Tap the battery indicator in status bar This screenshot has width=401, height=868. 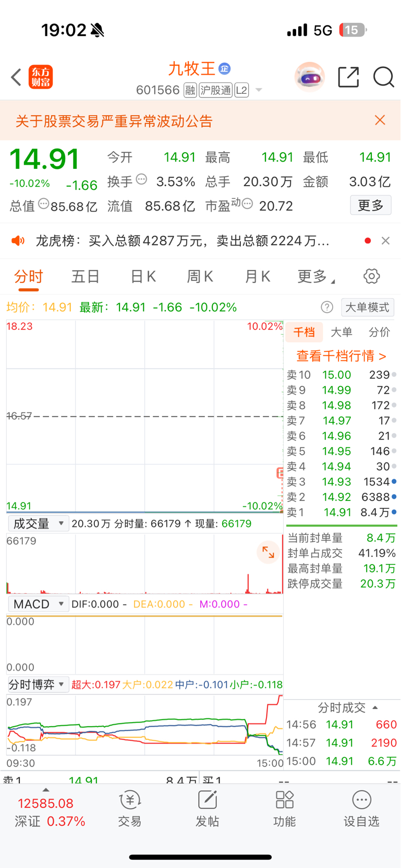[x=353, y=30]
